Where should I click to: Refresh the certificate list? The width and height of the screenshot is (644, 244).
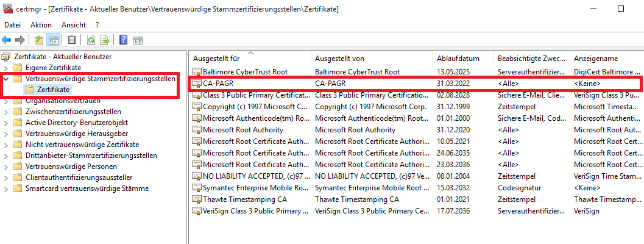point(91,40)
